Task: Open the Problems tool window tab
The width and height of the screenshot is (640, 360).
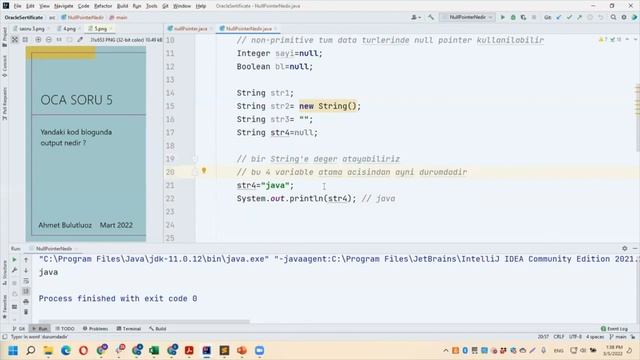Action: click(95, 329)
